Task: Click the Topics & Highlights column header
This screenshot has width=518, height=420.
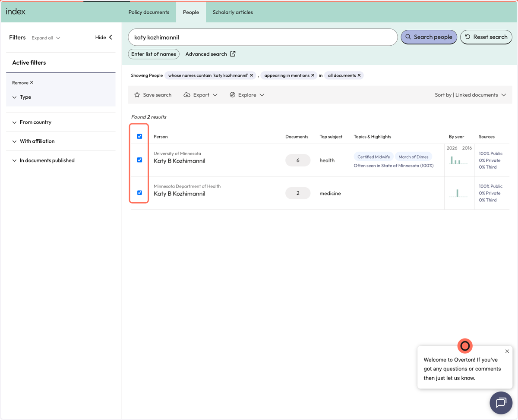Action: pos(373,137)
